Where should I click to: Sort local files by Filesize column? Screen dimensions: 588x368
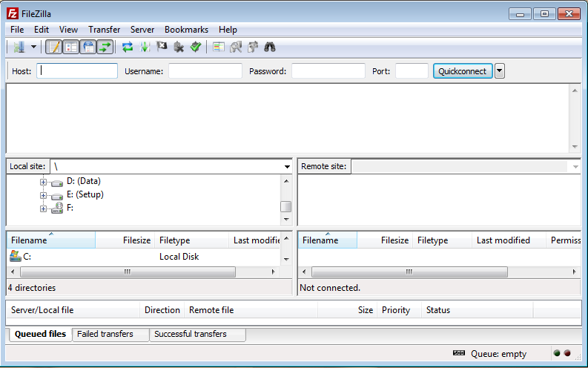click(125, 240)
